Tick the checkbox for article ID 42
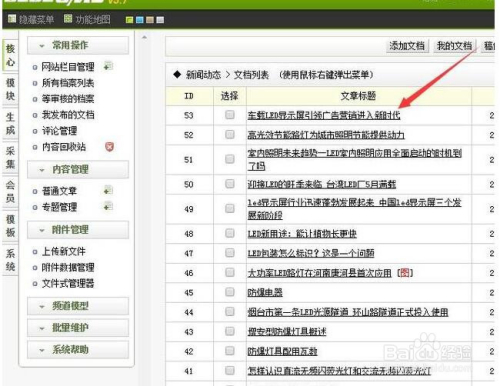The image size is (500, 386). pos(230,351)
